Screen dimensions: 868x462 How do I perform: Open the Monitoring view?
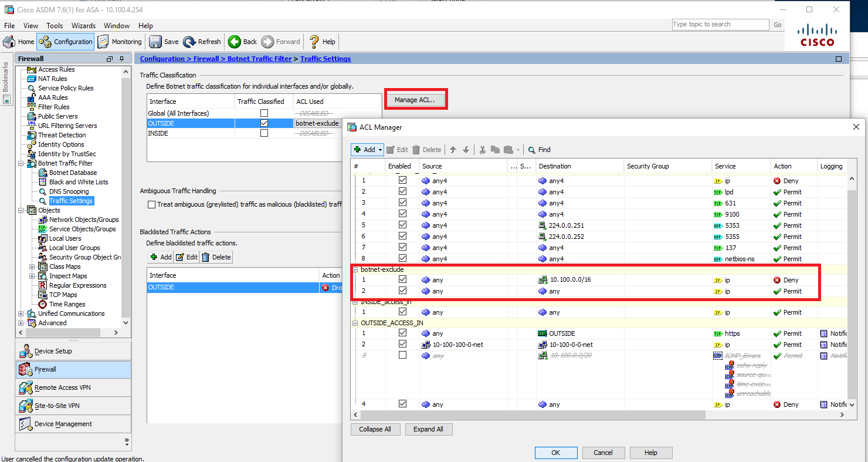[x=120, y=42]
